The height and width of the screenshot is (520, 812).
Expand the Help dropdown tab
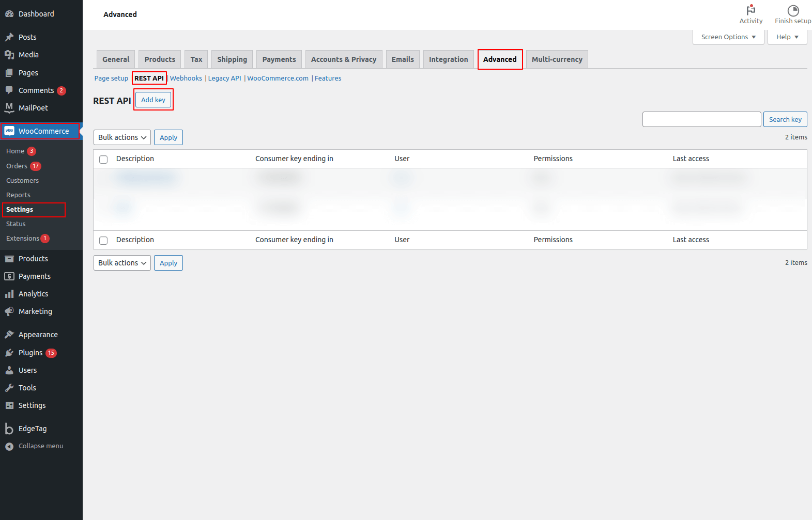(x=787, y=37)
